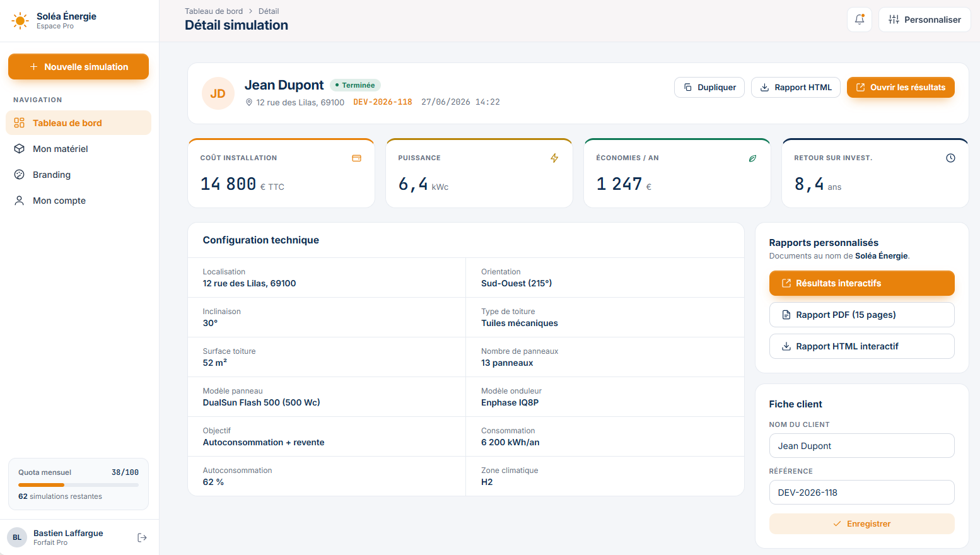Click the Branding palette icon
980x555 pixels.
click(x=20, y=175)
